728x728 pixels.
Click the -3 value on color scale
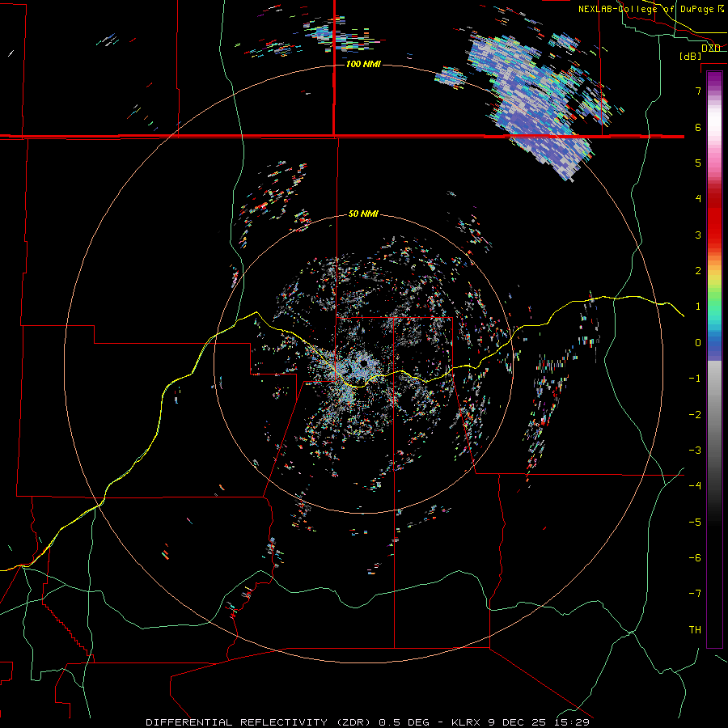pos(695,451)
